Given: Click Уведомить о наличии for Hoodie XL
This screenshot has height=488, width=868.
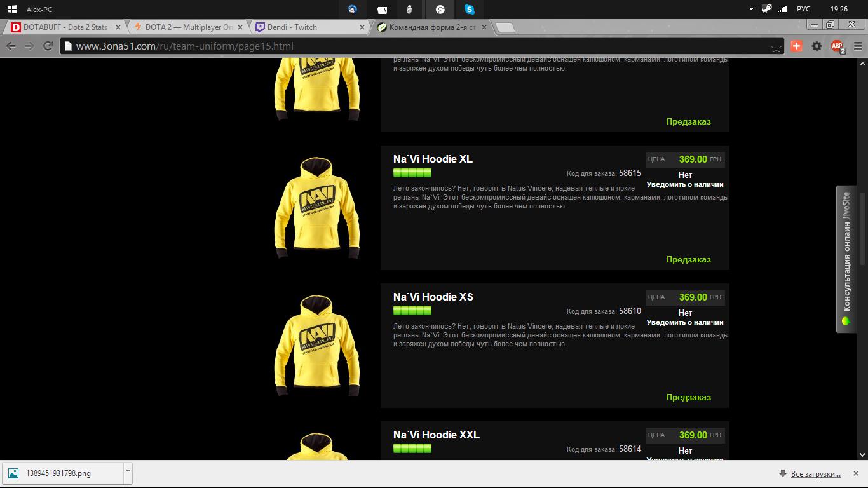Looking at the screenshot, I should tap(685, 184).
